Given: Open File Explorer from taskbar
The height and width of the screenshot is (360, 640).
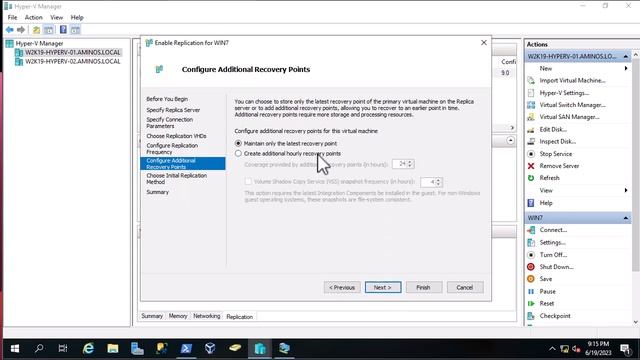Looking at the screenshot, I should [113, 348].
